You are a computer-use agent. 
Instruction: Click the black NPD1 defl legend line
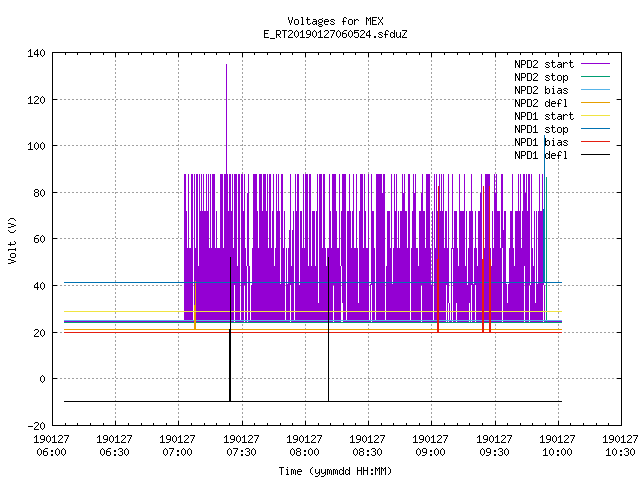(x=595, y=155)
